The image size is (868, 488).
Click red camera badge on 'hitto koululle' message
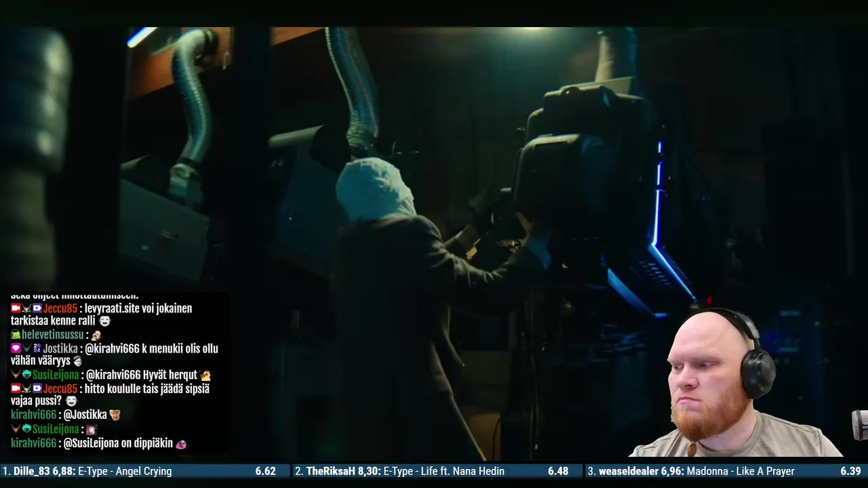16,388
